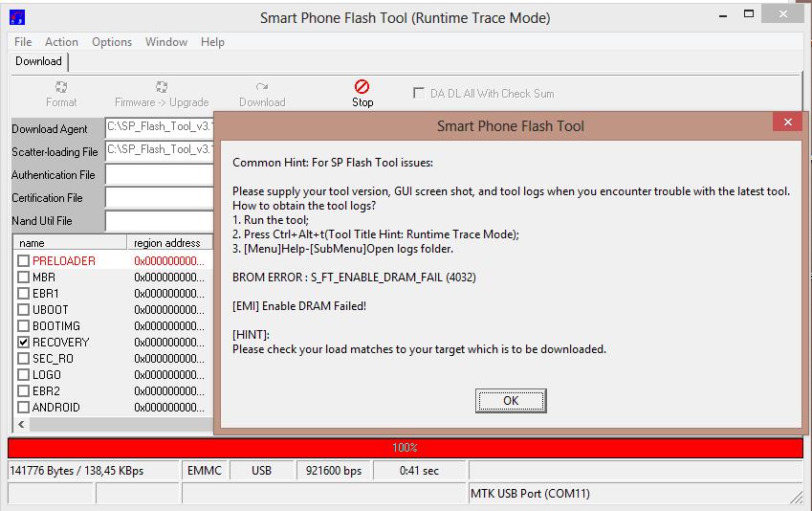Image resolution: width=812 pixels, height=511 pixels.
Task: Click the 0:41 sec status cell
Action: [419, 471]
